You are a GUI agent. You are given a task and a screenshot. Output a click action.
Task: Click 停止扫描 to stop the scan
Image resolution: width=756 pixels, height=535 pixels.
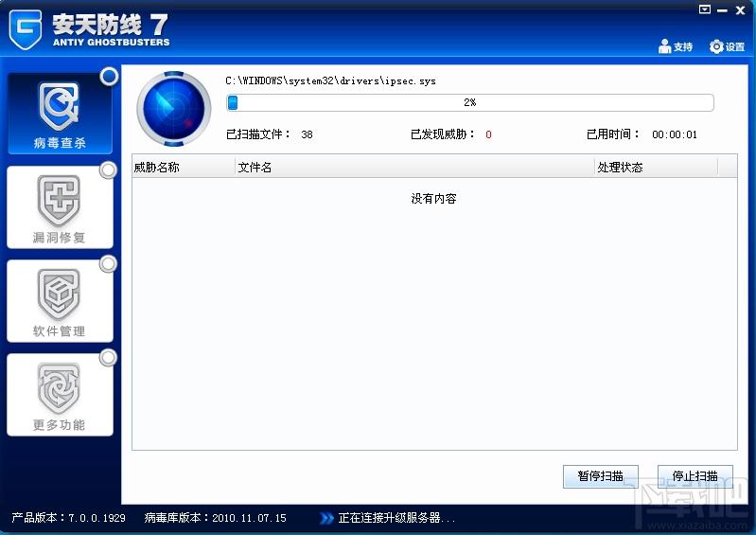tap(694, 476)
